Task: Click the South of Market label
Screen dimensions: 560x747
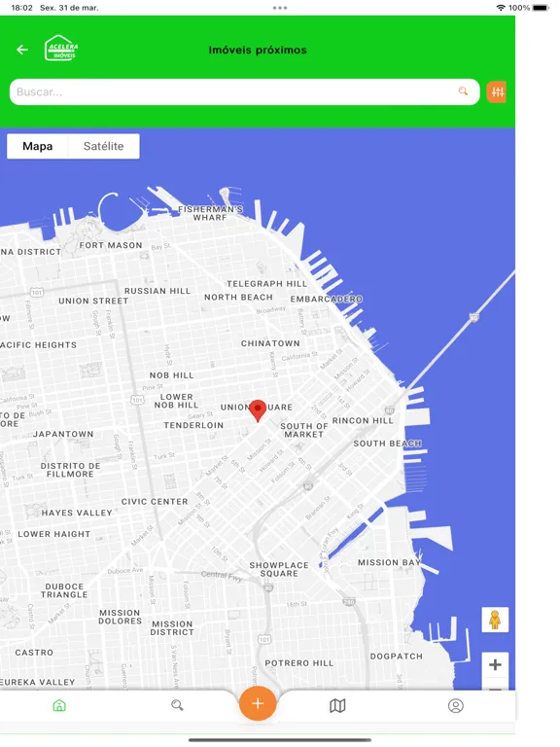Action: [x=303, y=430]
